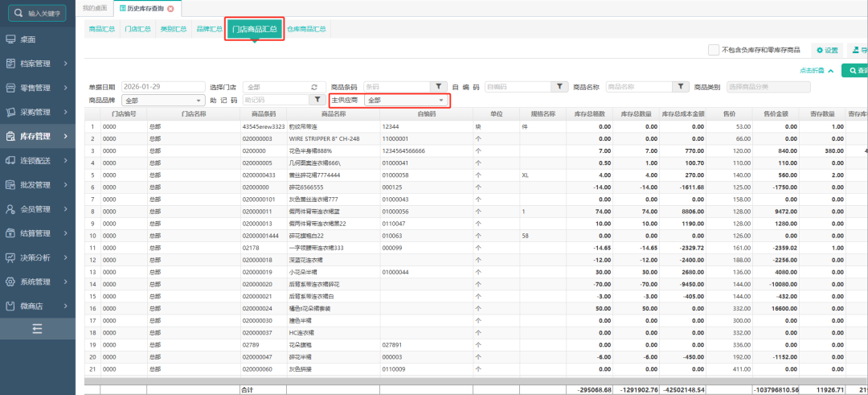
Task: Click the 会员管理 person icon
Action: (10, 209)
